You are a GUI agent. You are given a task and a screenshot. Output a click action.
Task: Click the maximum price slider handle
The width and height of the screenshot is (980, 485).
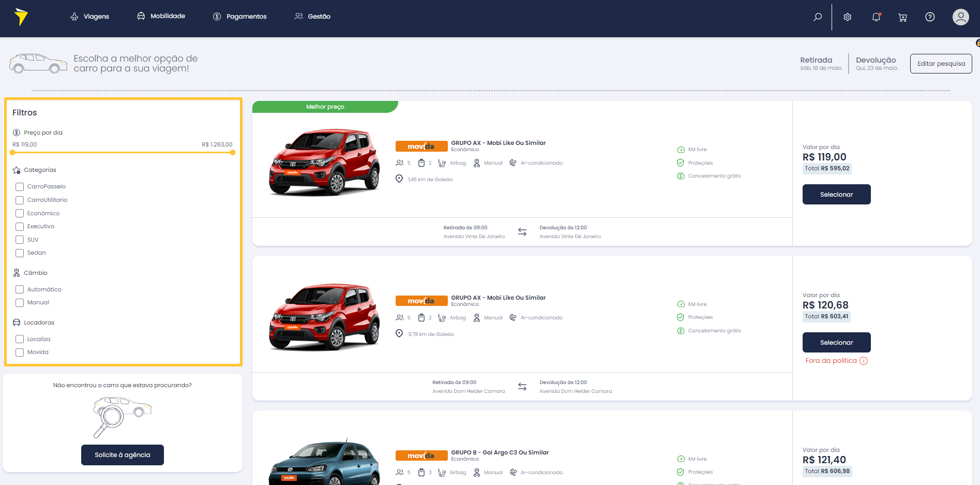[233, 153]
